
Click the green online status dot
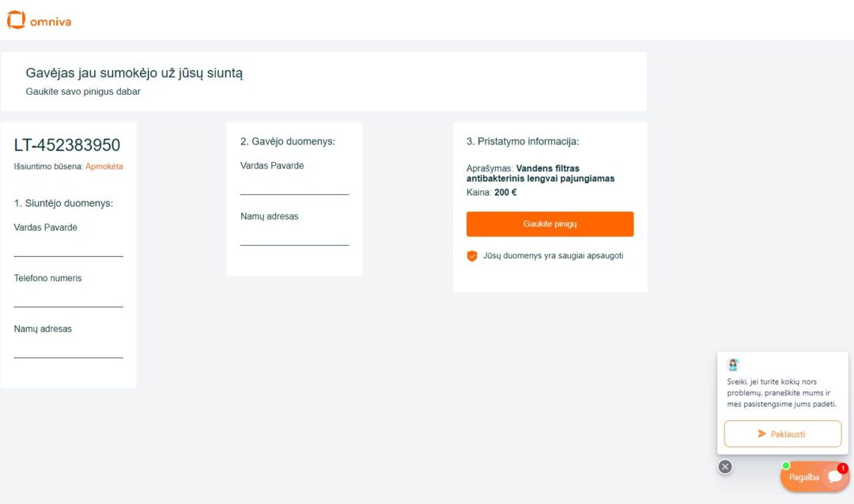(x=786, y=465)
